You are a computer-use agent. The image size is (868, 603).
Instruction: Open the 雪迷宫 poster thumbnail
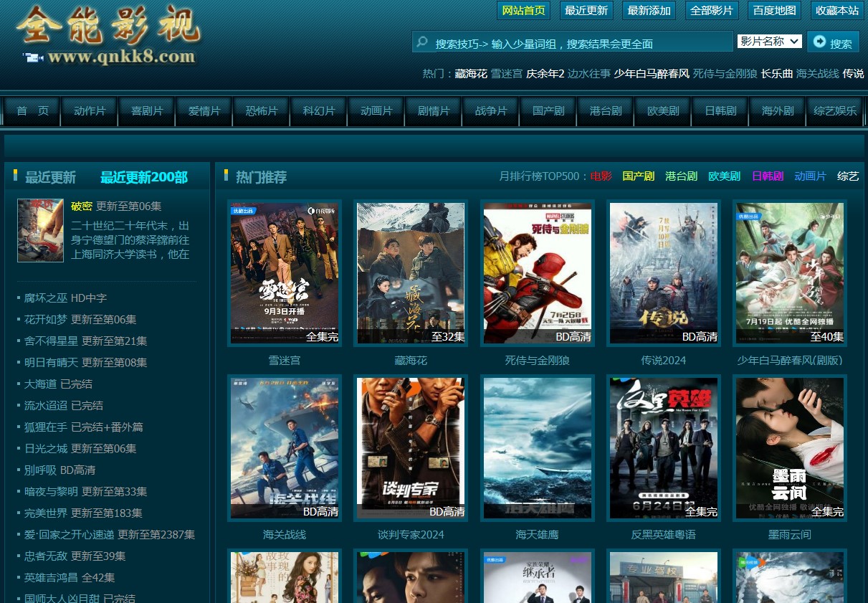(285, 273)
